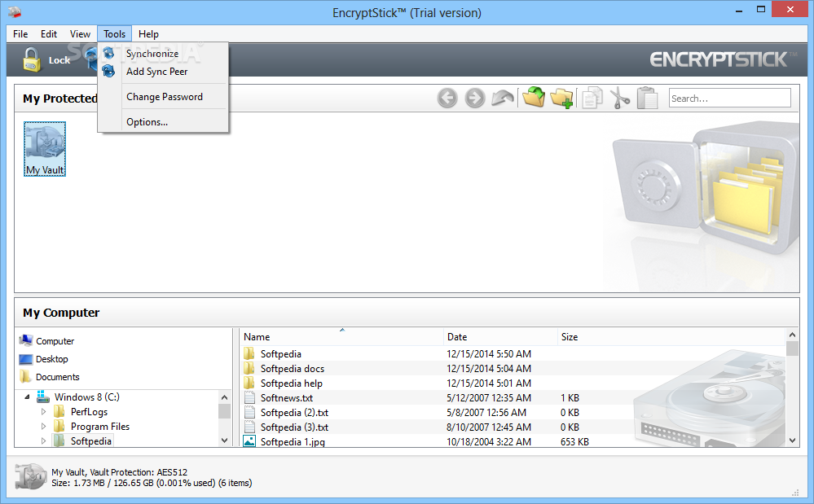Expand the Softpedia folder tree node
The width and height of the screenshot is (814, 504).
point(44,440)
